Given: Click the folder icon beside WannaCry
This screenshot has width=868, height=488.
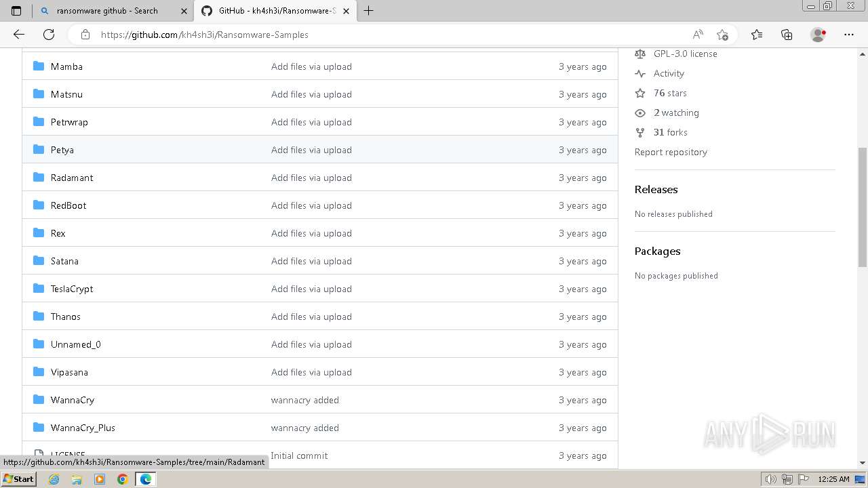Looking at the screenshot, I should pyautogui.click(x=39, y=399).
